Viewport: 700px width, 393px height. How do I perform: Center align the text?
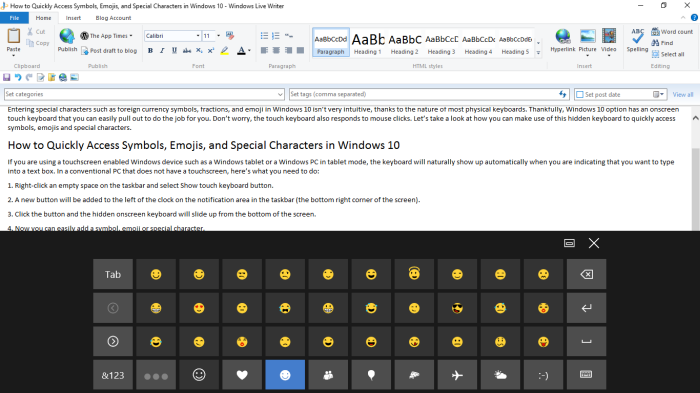tap(276, 50)
